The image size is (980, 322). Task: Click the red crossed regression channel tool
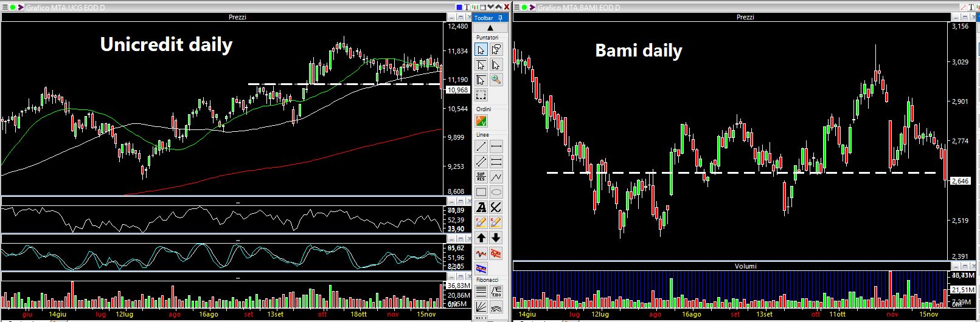tap(496, 253)
